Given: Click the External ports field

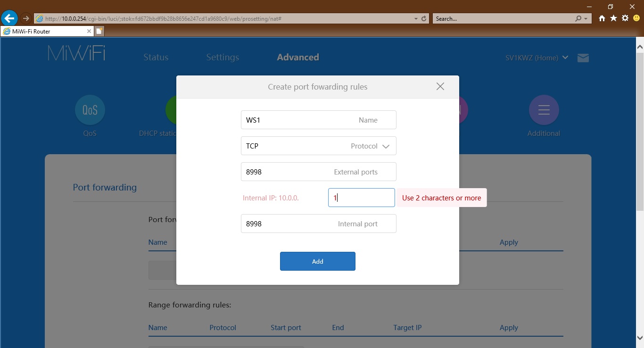Looking at the screenshot, I should tap(319, 172).
